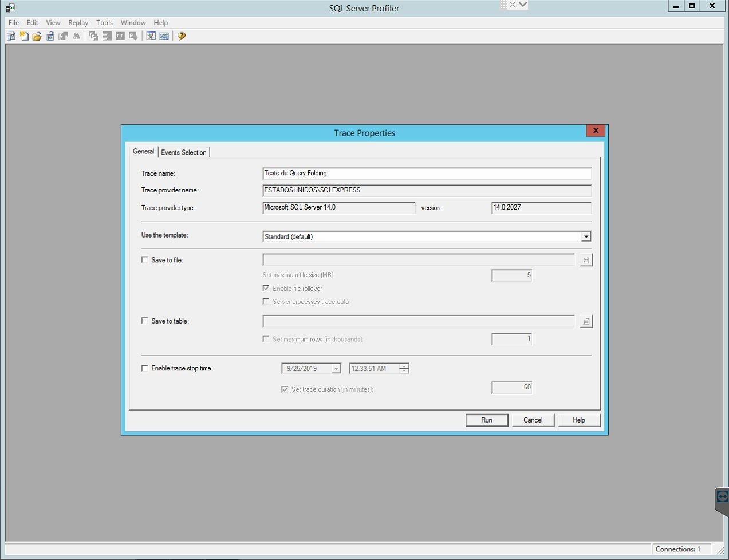729x560 pixels.
Task: Click the maximum file size field
Action: pos(511,275)
